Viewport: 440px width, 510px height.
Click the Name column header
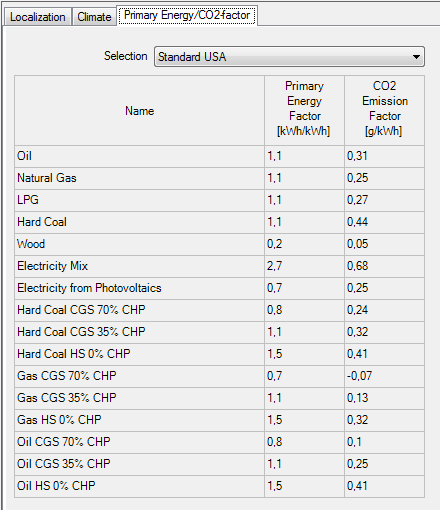click(x=140, y=111)
